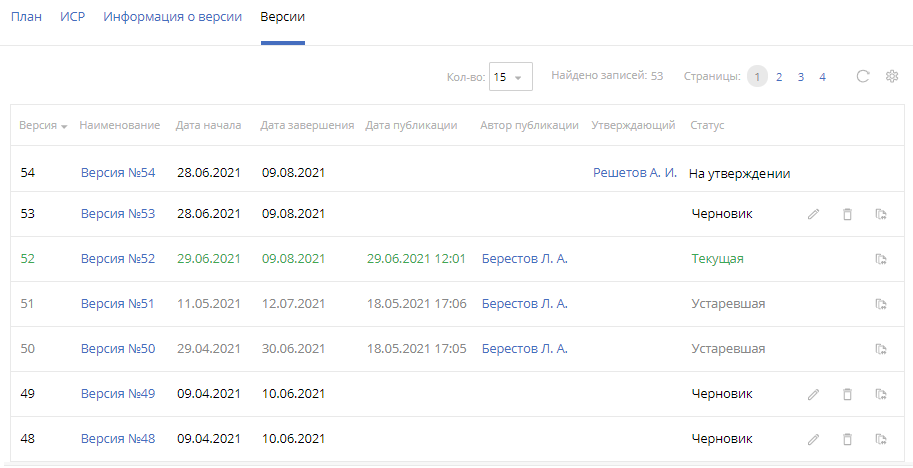Image resolution: width=913 pixels, height=468 pixels.
Task: Click the Решетов А. И. approver link
Action: 635,173
